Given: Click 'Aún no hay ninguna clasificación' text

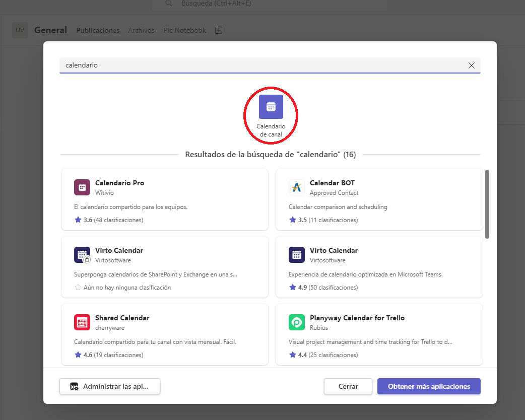Looking at the screenshot, I should (127, 288).
